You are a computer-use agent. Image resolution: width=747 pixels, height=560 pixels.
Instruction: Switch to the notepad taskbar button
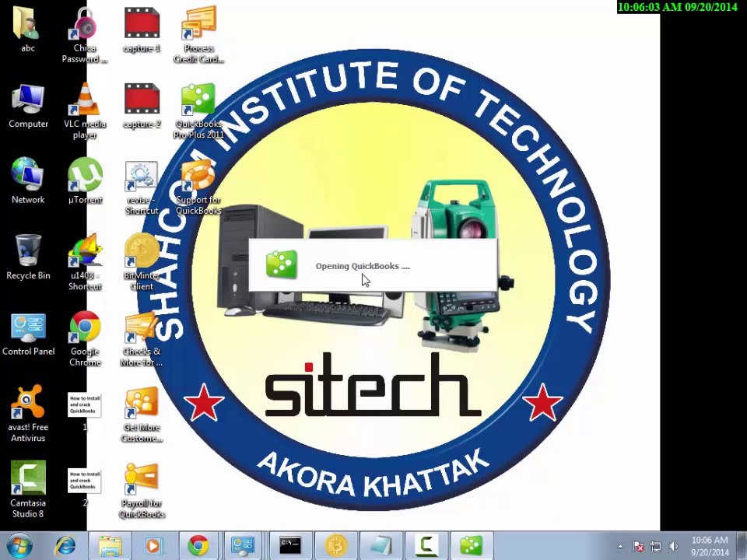point(381,546)
